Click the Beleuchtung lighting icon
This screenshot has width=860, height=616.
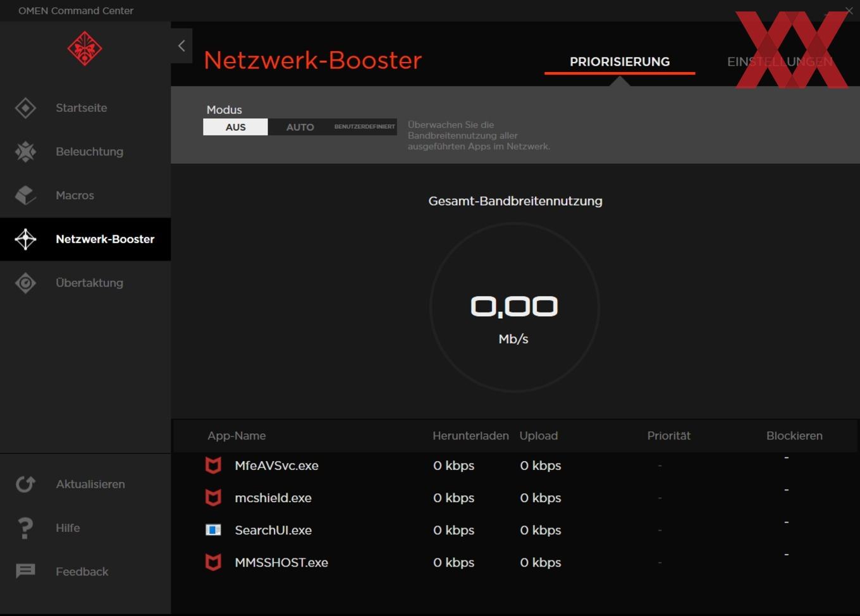click(25, 152)
